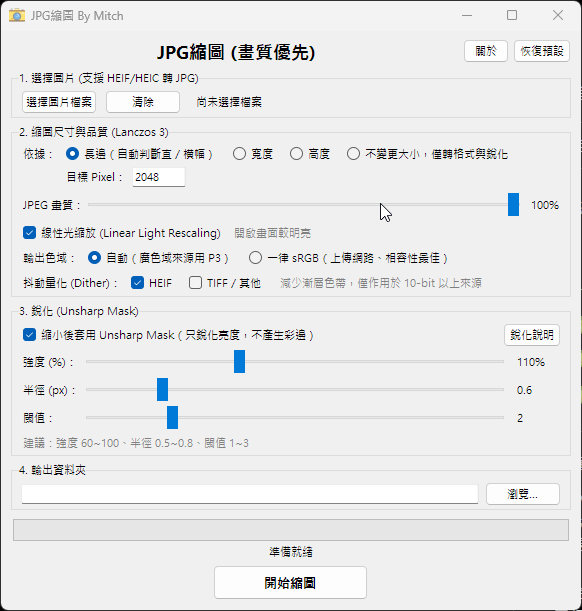
Task: Click the 強度 (%) slider handle
Action: click(x=240, y=362)
